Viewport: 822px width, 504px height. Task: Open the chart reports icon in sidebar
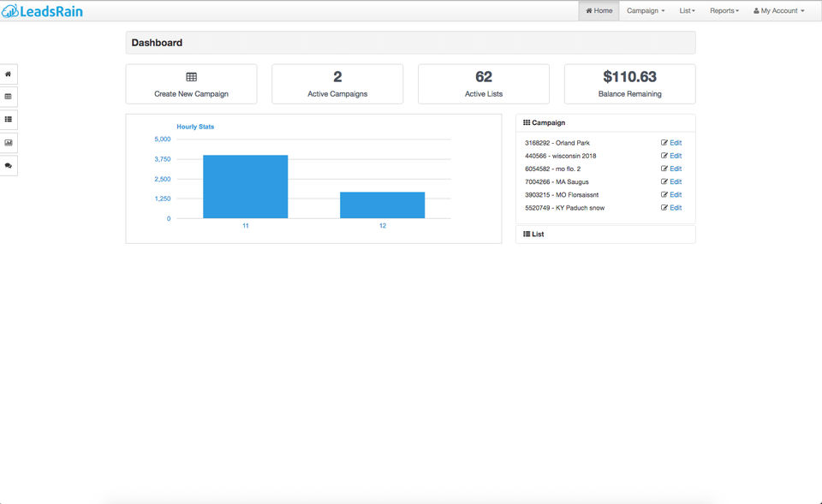pos(8,143)
